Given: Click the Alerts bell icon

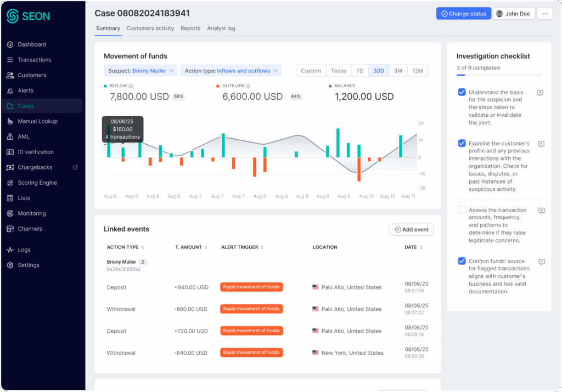Looking at the screenshot, I should click(x=10, y=90).
